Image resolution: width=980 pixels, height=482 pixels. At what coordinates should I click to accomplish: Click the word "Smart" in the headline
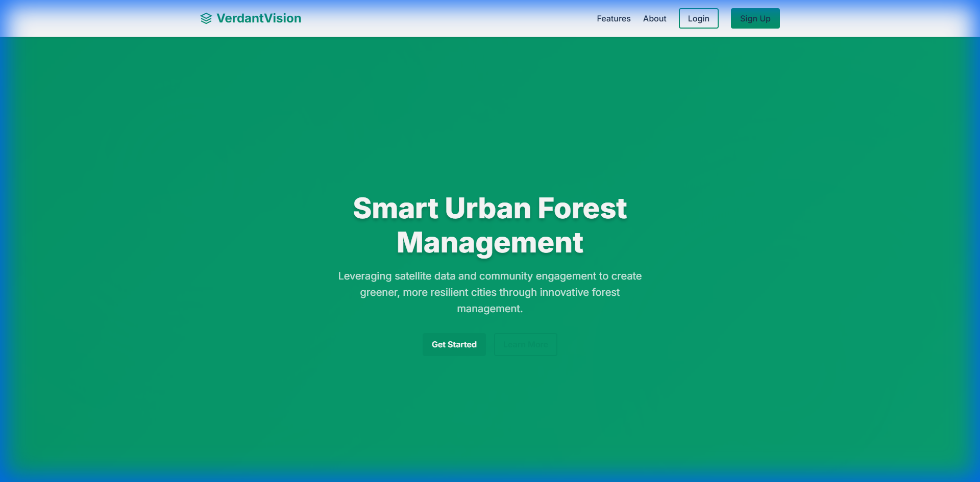(x=395, y=208)
